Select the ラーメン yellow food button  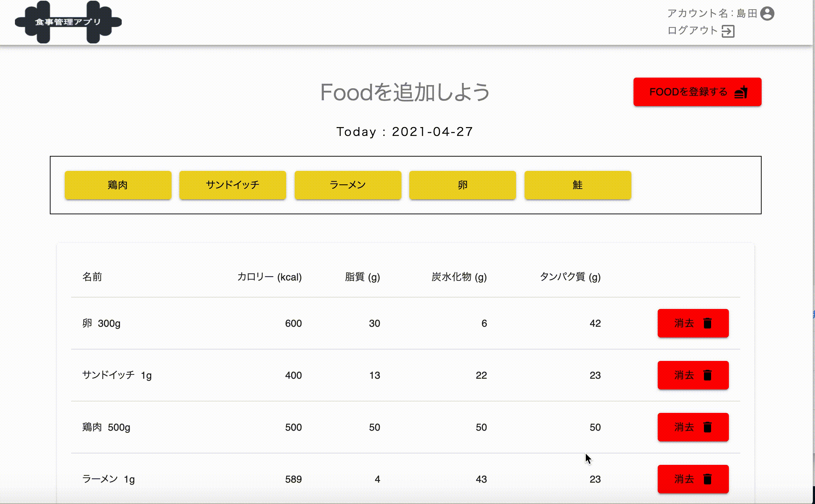coord(348,185)
